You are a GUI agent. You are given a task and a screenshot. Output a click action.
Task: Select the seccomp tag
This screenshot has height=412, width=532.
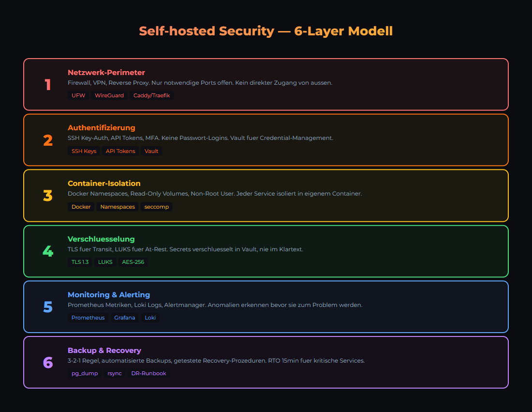[156, 207]
